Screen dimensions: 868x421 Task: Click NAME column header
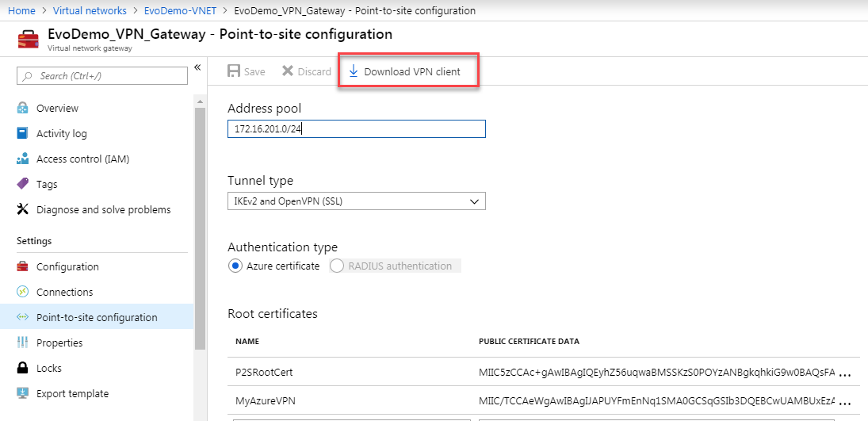click(247, 342)
